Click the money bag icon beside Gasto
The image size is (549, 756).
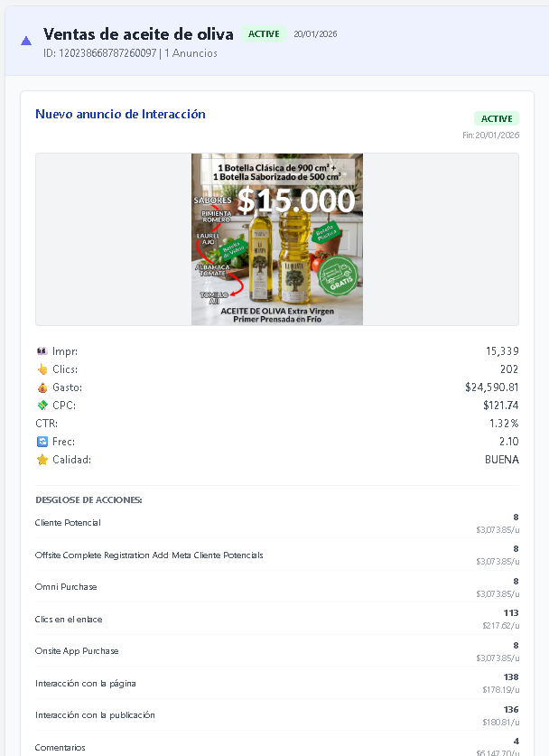(41, 387)
